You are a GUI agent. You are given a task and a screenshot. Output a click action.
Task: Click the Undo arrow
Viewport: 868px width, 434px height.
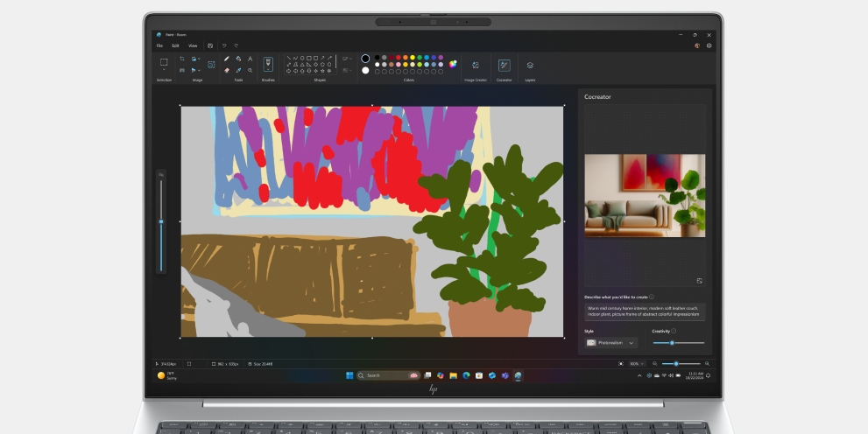coord(224,45)
